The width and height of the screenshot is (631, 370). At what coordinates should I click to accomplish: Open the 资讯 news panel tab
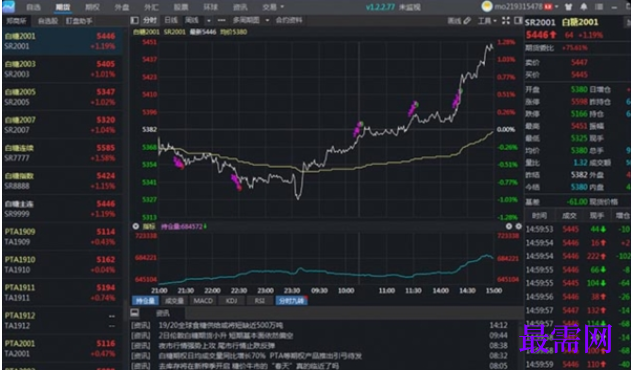pyautogui.click(x=163, y=313)
